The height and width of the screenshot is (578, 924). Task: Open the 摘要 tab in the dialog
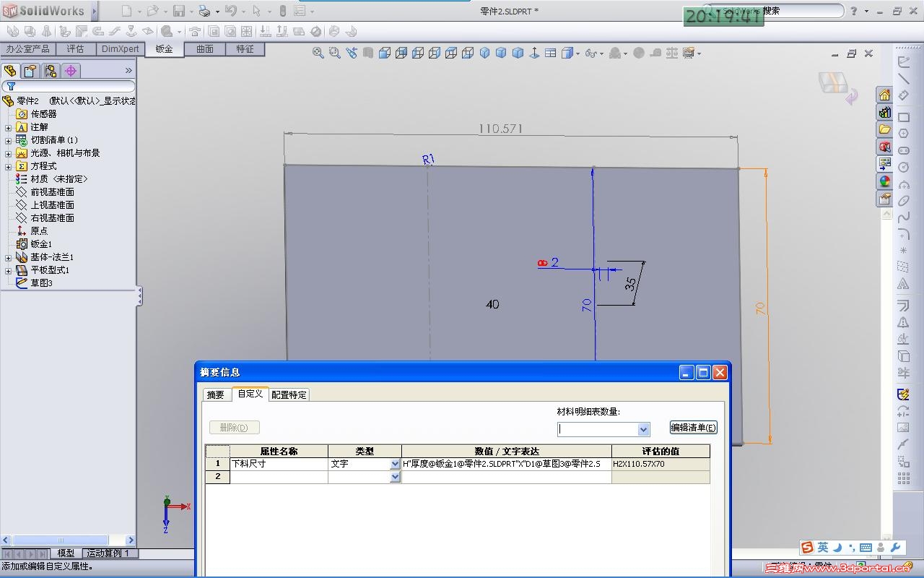[x=216, y=395]
